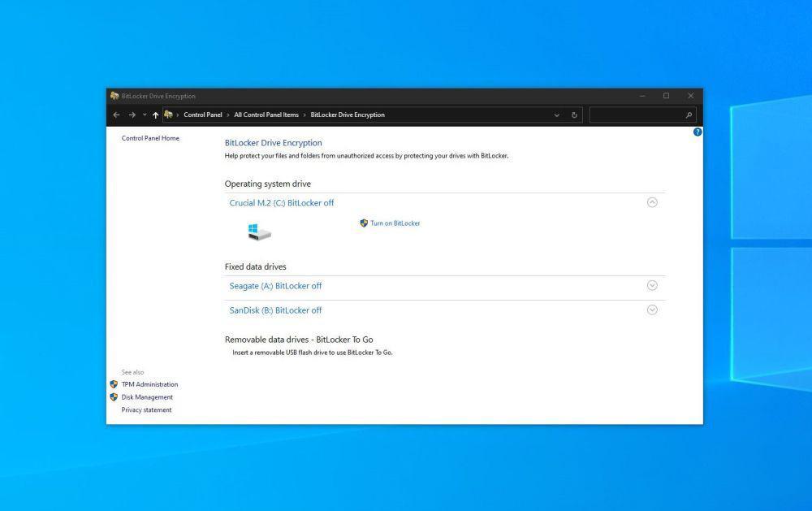Open the Privacy statement link
Viewport: 812px width, 511px height.
(146, 410)
